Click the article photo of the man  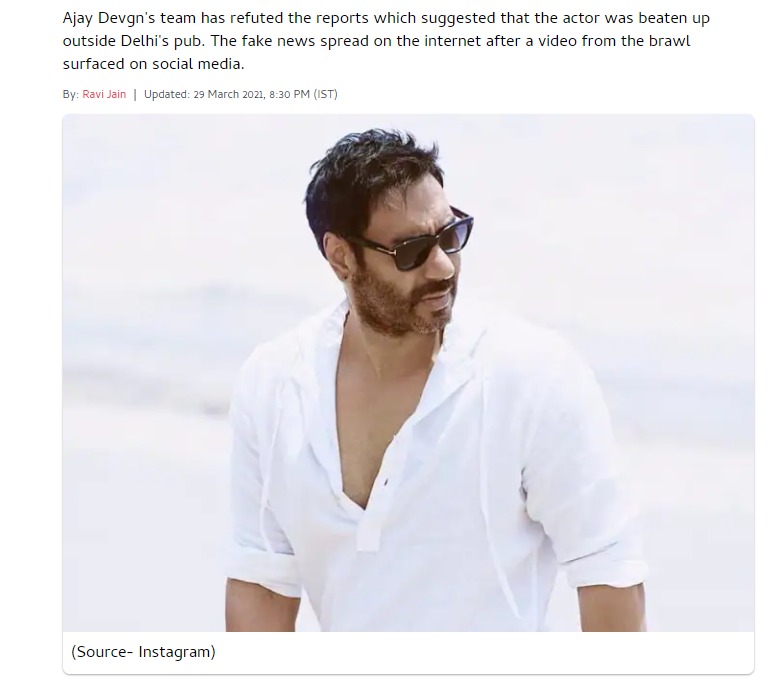click(x=408, y=373)
